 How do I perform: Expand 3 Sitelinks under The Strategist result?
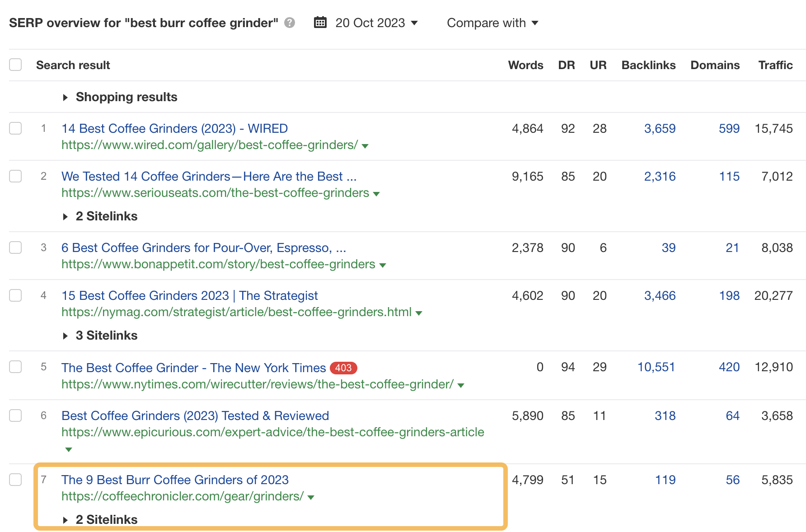[x=106, y=335]
